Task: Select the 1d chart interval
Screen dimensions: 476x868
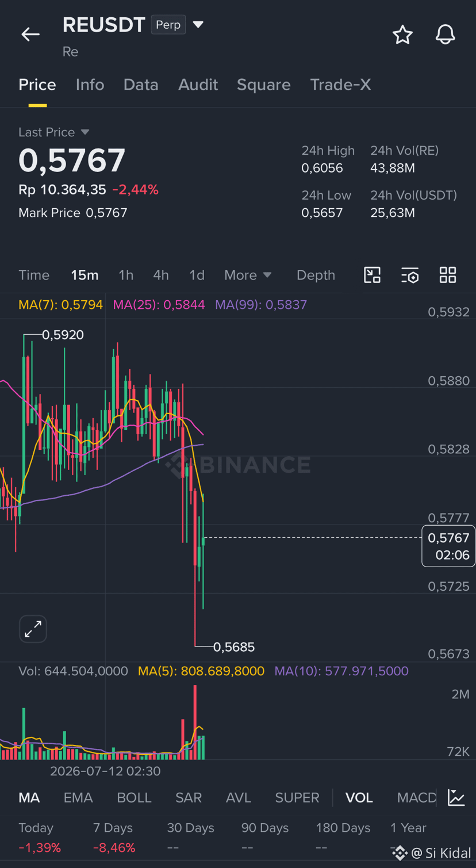Action: 197,275
